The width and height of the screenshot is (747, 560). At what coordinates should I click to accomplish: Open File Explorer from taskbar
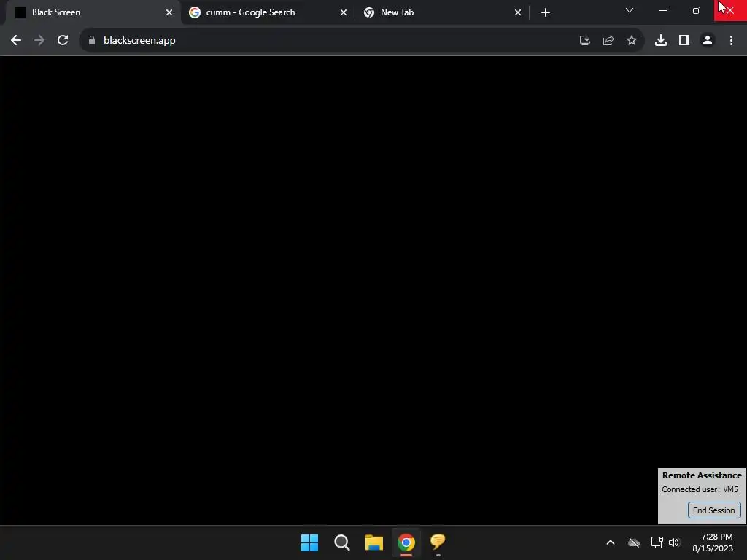click(374, 542)
